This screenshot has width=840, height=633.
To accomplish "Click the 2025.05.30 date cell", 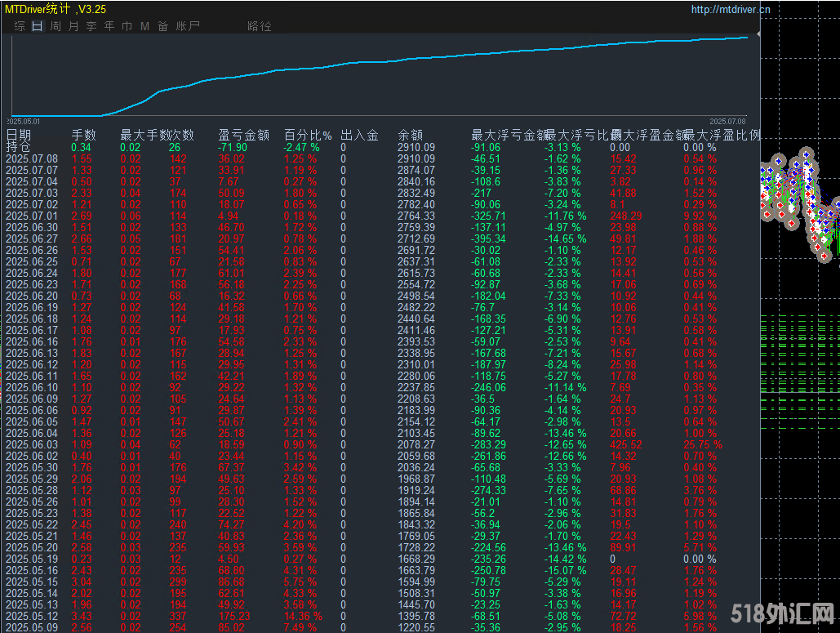I will coord(32,467).
